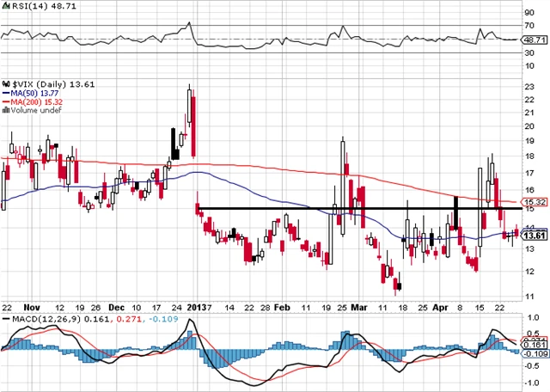The height and width of the screenshot is (392, 550).
Task: Click the 0.161 MACD value tag on right
Action: [535, 346]
